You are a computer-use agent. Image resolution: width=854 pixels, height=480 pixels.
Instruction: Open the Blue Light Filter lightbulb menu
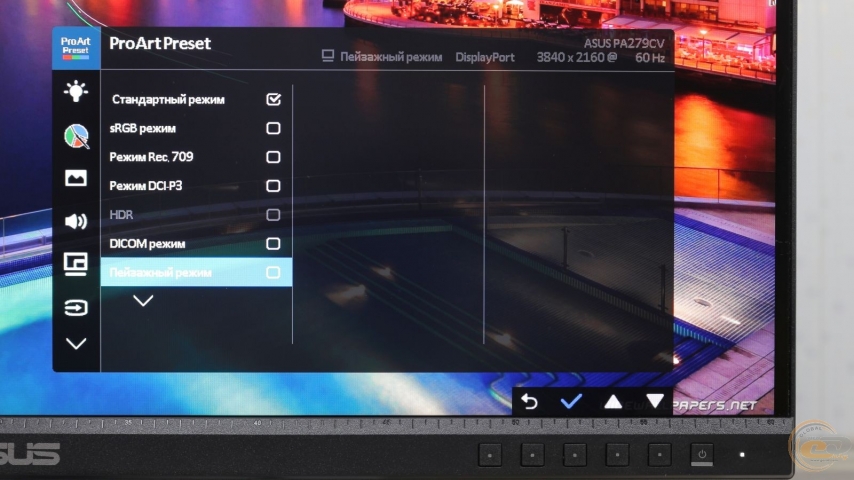click(76, 92)
